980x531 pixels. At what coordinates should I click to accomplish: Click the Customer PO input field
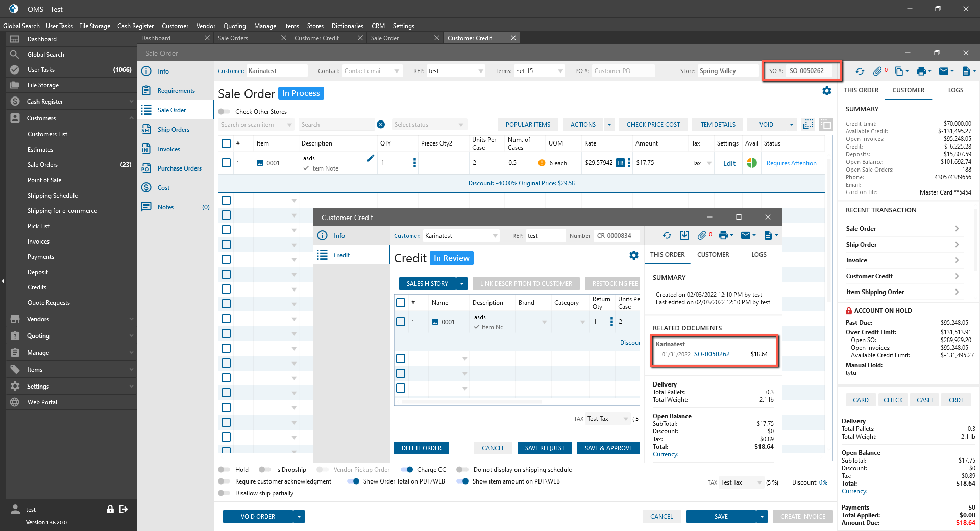pos(623,71)
